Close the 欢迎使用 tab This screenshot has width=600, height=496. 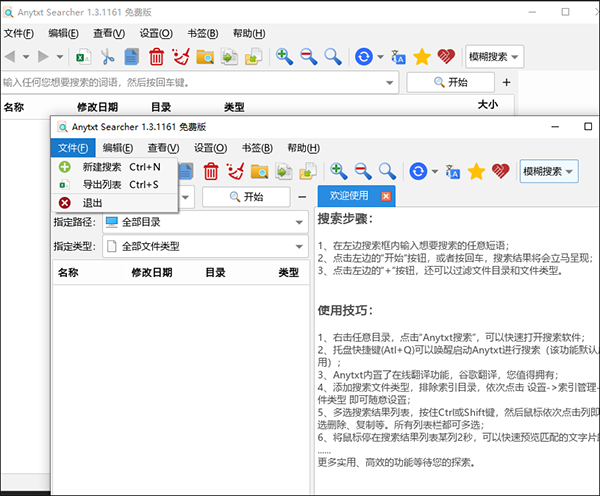click(386, 196)
